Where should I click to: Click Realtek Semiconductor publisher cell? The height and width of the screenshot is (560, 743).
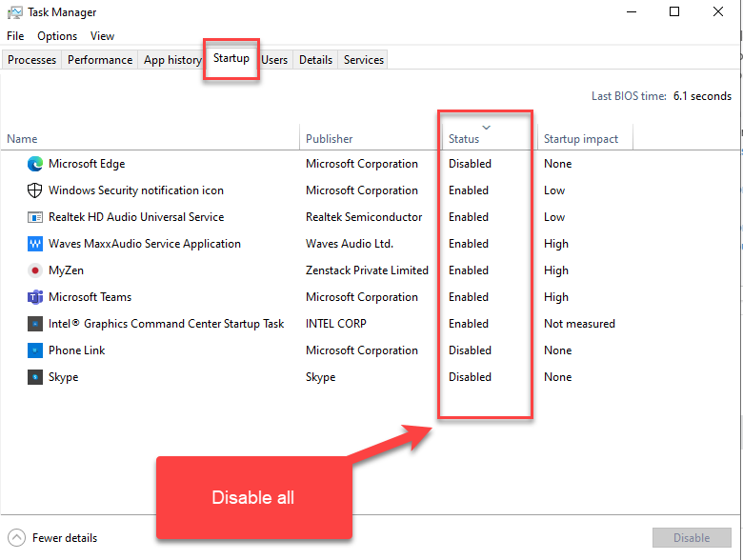(364, 217)
